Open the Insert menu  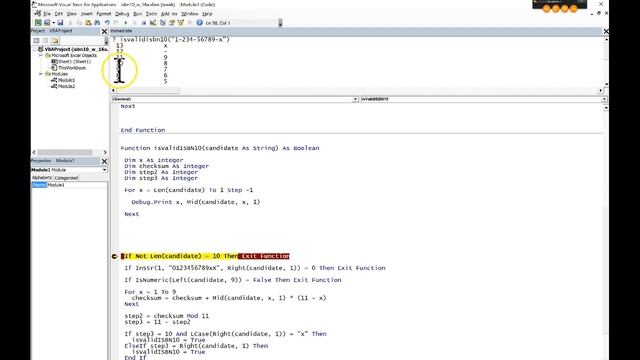click(87, 14)
